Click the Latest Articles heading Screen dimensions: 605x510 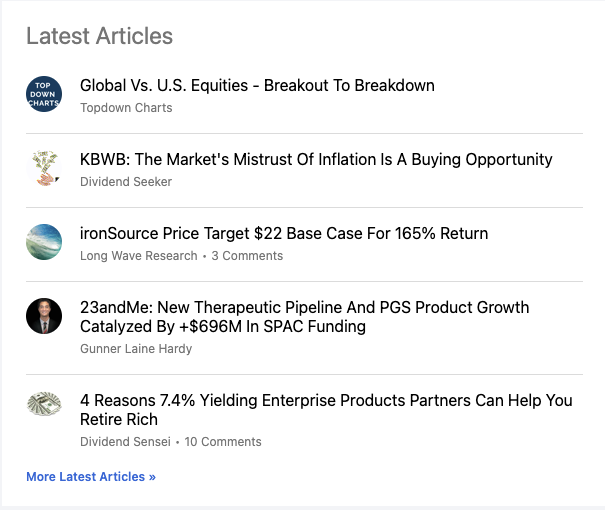pos(99,36)
